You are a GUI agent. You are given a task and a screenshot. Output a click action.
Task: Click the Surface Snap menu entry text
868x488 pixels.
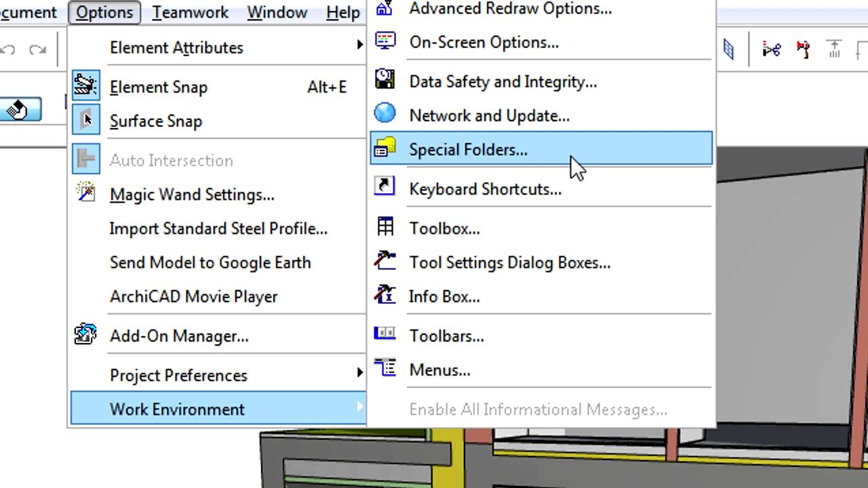(x=156, y=121)
